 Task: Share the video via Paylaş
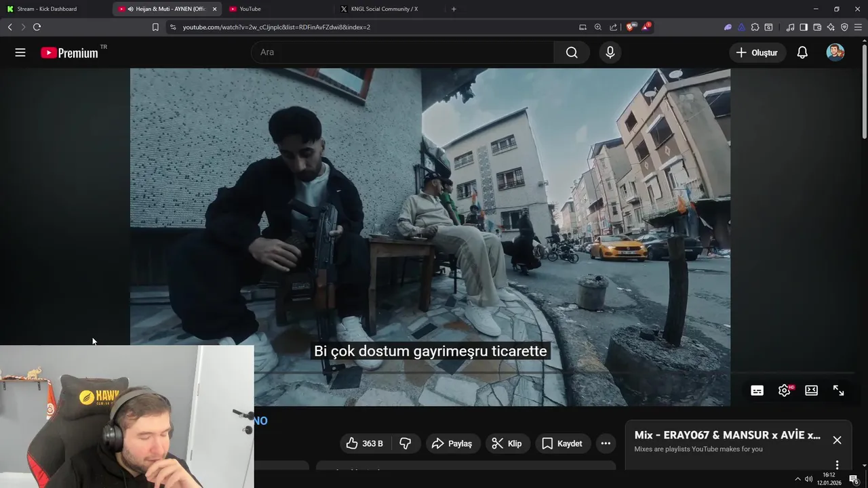point(452,443)
